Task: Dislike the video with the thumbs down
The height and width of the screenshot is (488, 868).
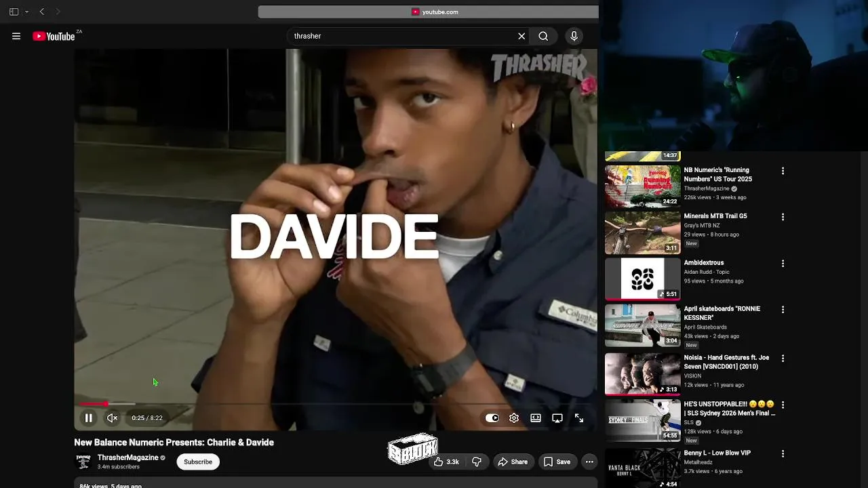Action: coord(477,462)
